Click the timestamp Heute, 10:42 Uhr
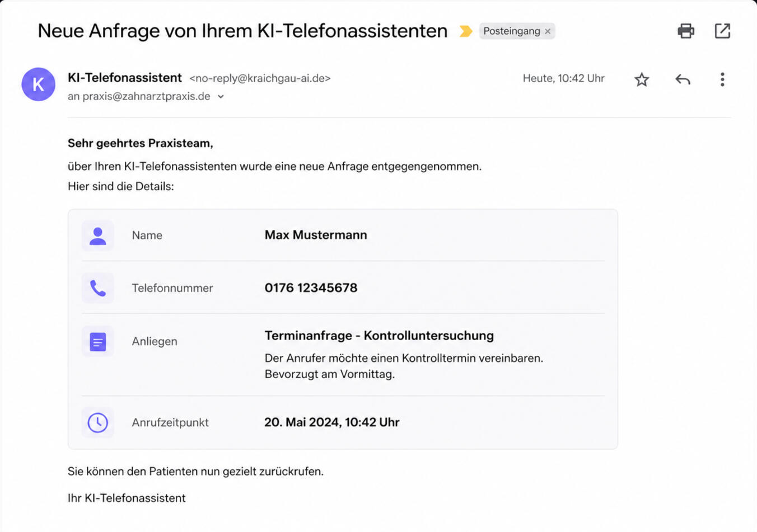Viewport: 757px width, 532px height. click(x=563, y=78)
